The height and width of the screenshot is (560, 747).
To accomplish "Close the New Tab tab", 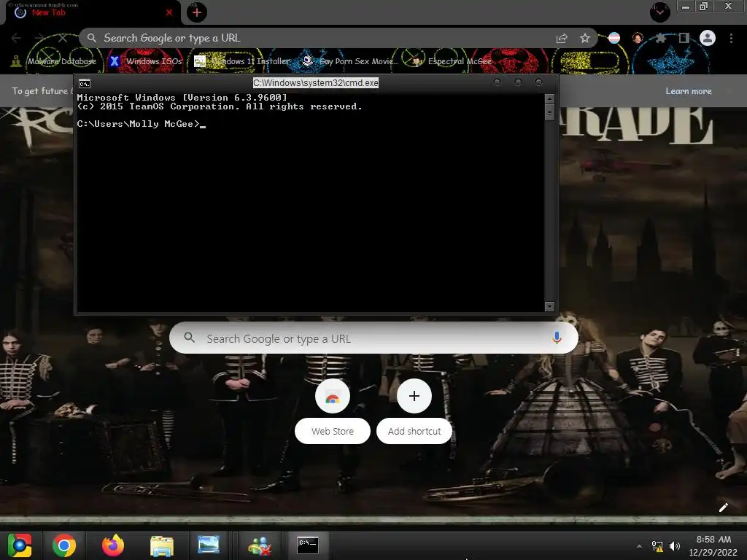I will pyautogui.click(x=169, y=13).
